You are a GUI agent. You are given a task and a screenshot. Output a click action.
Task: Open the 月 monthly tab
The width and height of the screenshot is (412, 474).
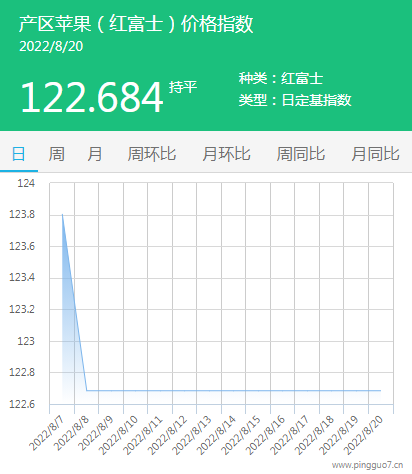95,154
